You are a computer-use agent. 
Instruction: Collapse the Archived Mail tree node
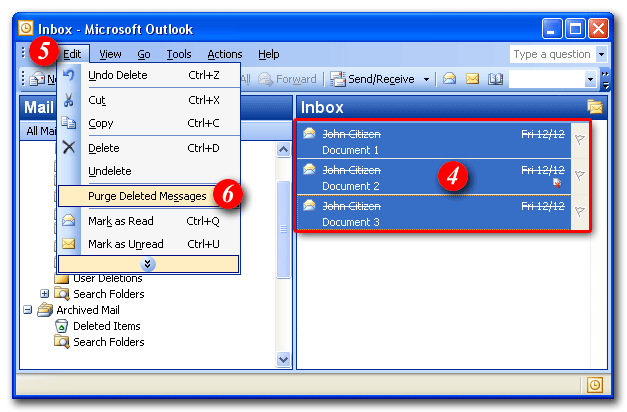[x=27, y=310]
